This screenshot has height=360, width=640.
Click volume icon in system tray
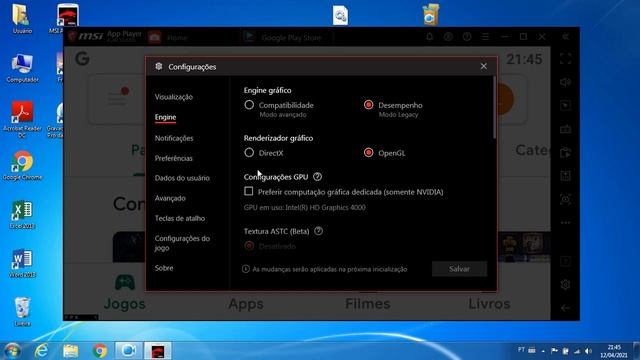[588, 351]
